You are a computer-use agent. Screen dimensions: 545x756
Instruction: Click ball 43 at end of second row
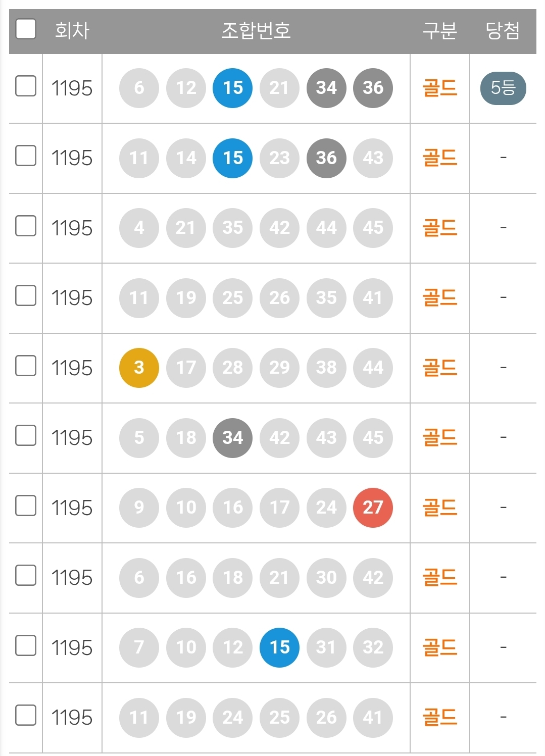pos(373,158)
